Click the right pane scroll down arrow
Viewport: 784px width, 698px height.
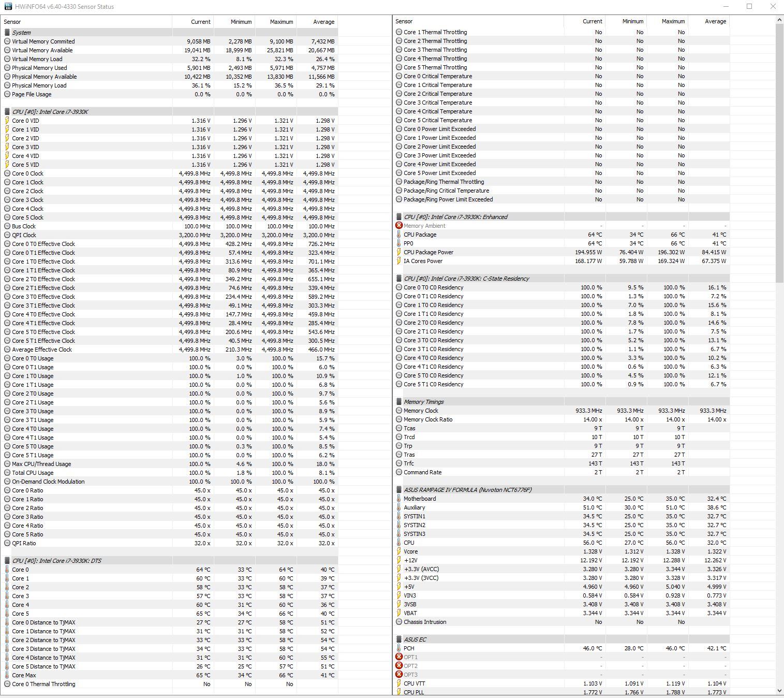coord(780,691)
